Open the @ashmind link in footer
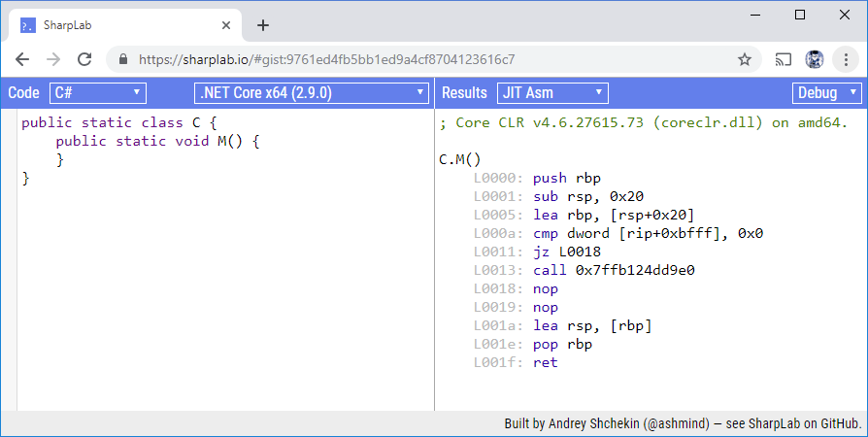The image size is (868, 437). click(676, 423)
